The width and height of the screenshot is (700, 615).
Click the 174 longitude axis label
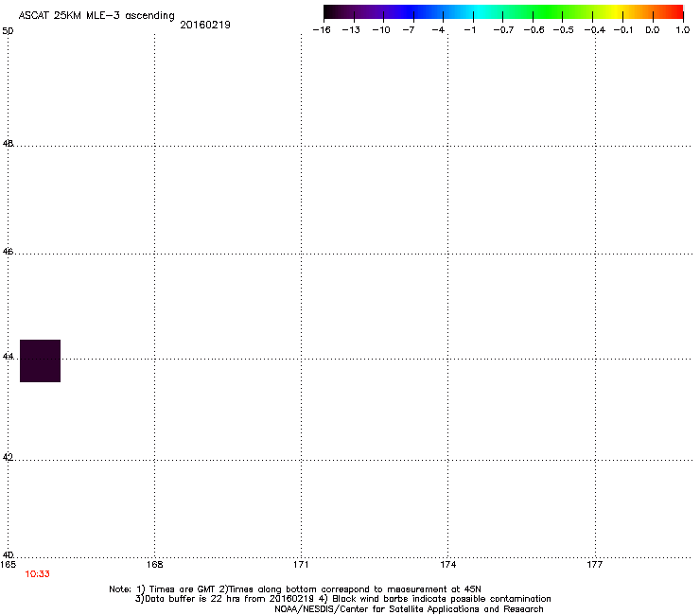(447, 565)
